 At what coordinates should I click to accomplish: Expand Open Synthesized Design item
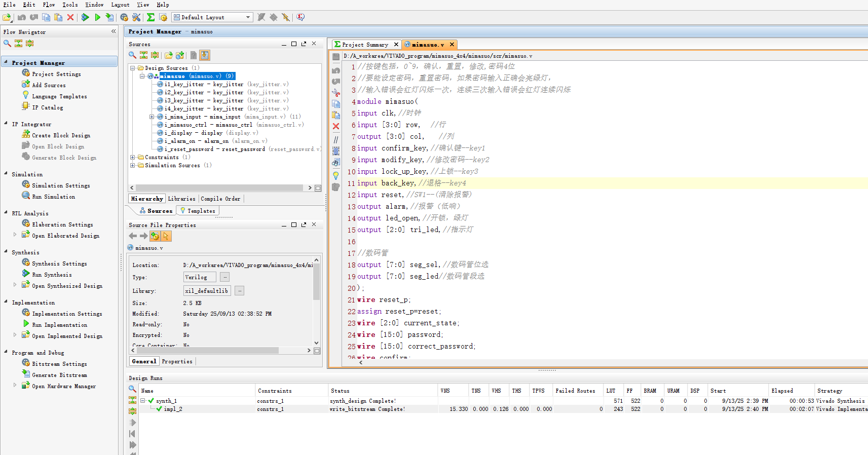pyautogui.click(x=15, y=285)
